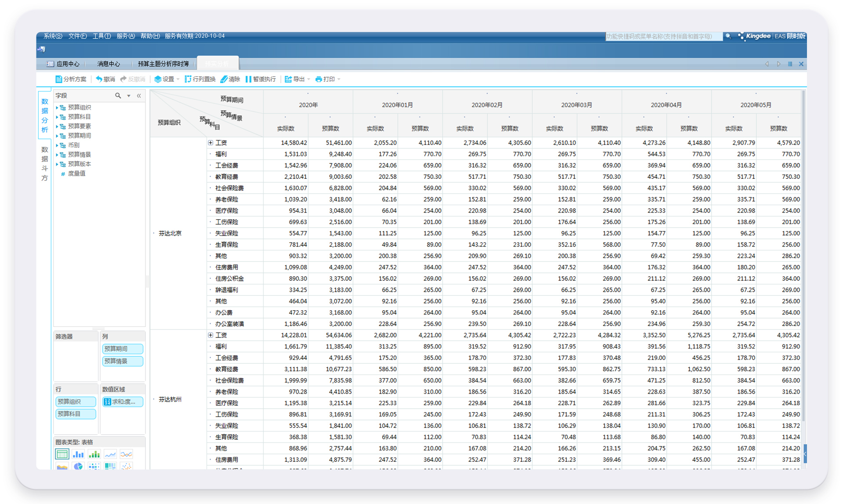Screen dimensions: 843x504
Task: Expand the 预算版本 field tree node
Action: pyautogui.click(x=57, y=164)
